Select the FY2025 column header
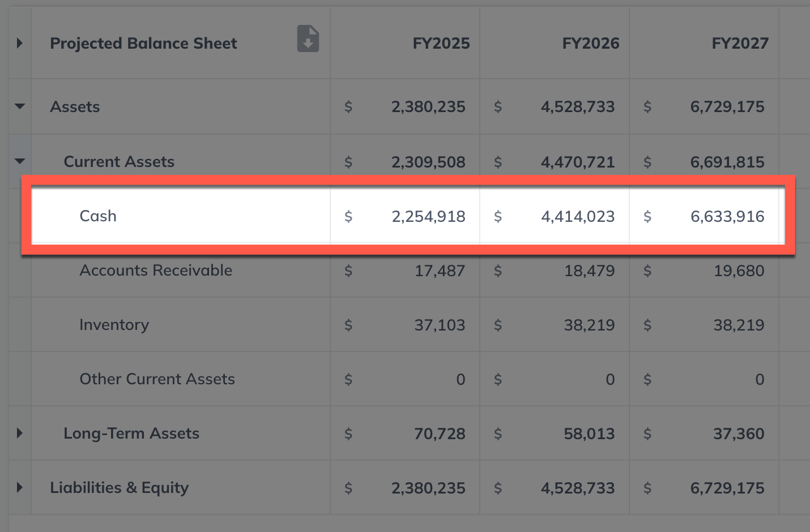 point(441,44)
